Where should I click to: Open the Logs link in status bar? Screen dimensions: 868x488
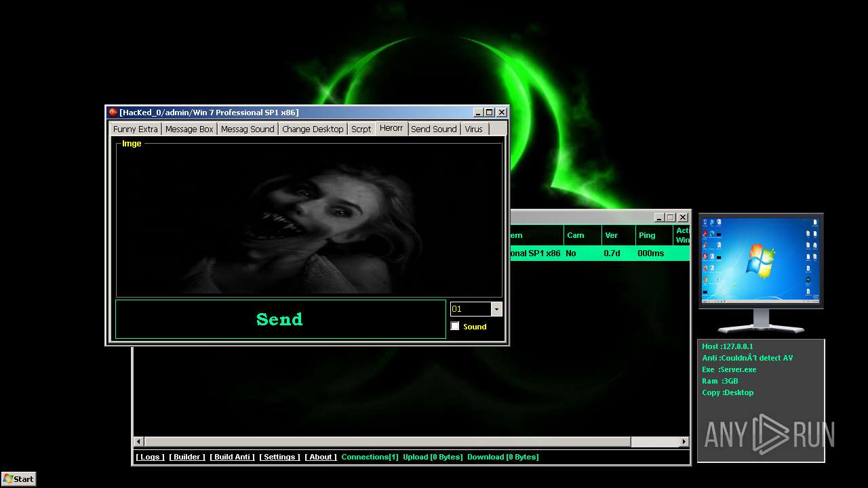[x=150, y=457]
